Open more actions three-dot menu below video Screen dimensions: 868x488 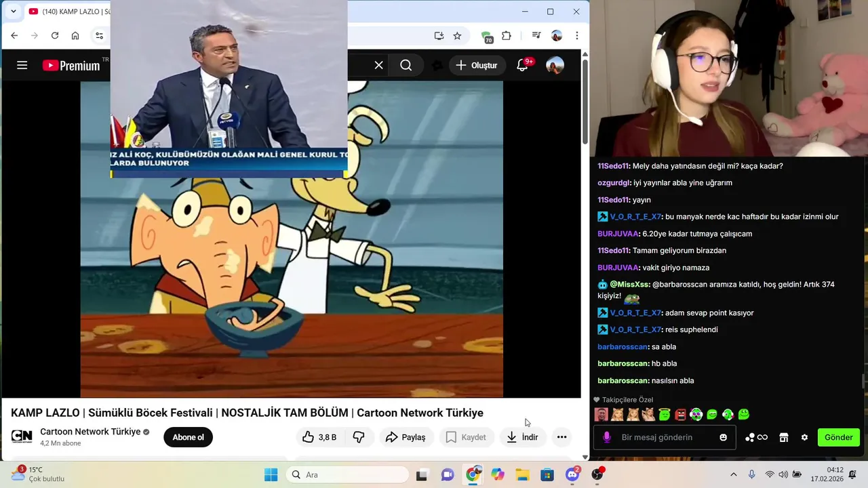[x=561, y=437]
